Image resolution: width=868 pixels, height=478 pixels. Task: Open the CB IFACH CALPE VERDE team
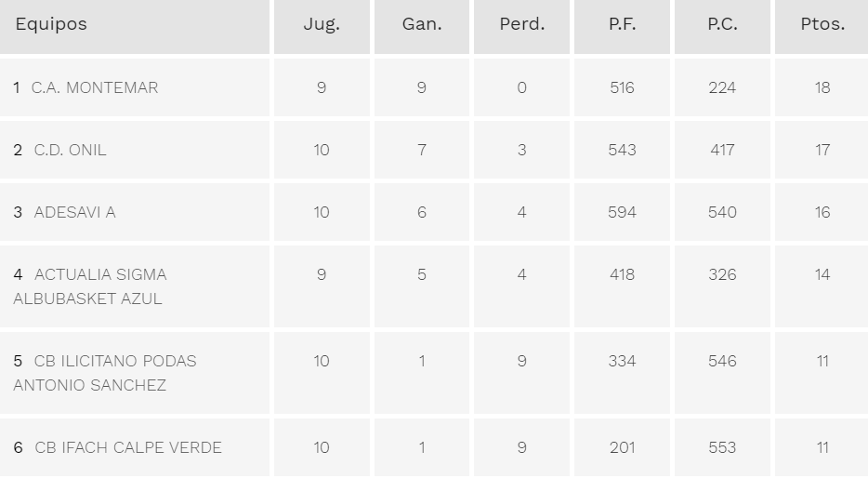click(128, 447)
